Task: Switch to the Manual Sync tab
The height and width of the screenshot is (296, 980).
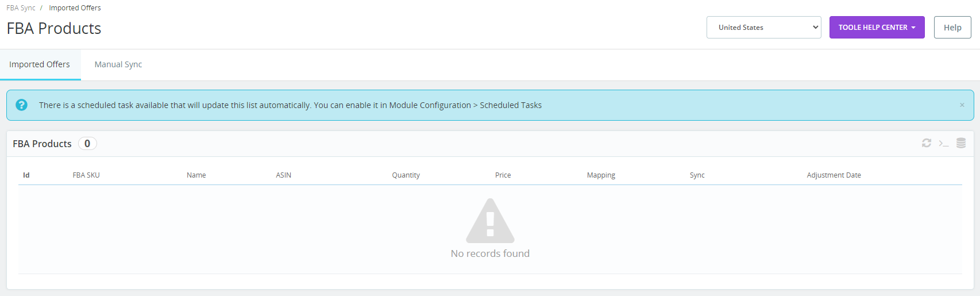Action: [x=118, y=64]
